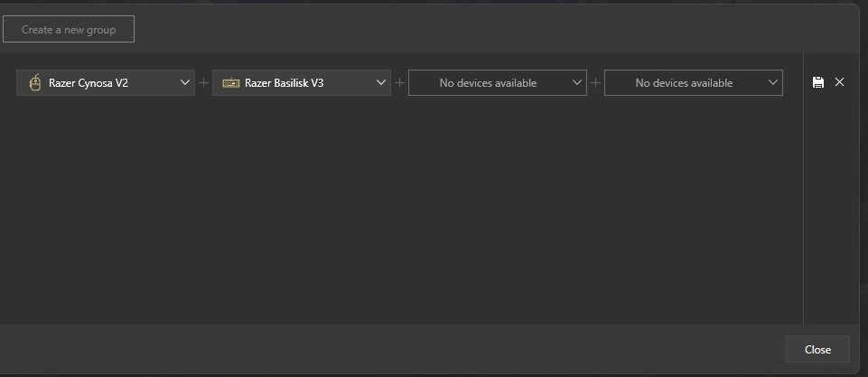Screen dimensions: 868x377
Task: Save the device group with the floppy disk icon
Action: (818, 82)
